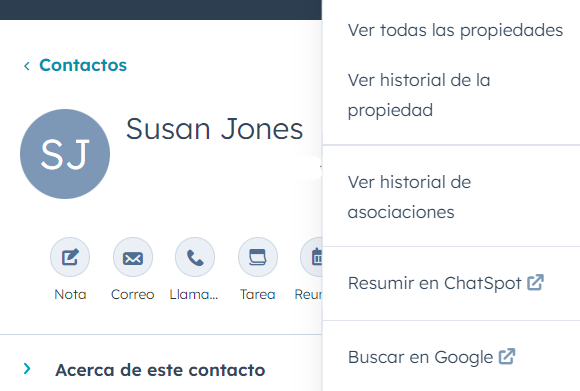Image resolution: width=580 pixels, height=391 pixels.
Task: Click the Tarea label text
Action: tap(258, 294)
